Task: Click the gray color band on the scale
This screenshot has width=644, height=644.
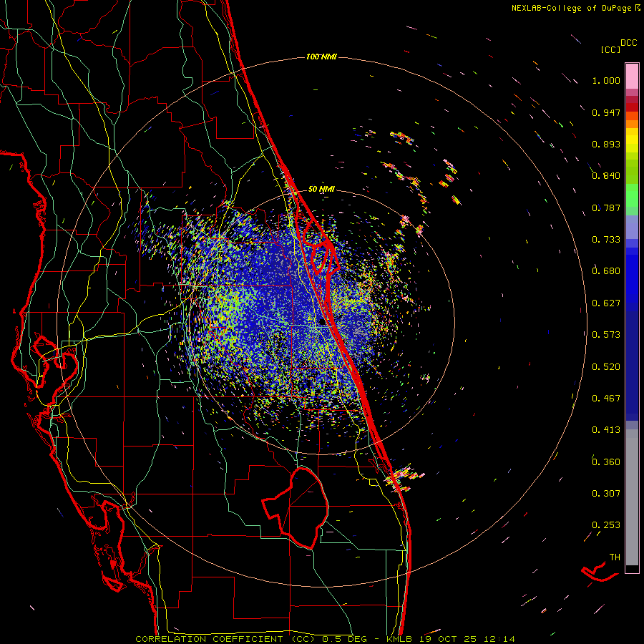Action: coord(632,497)
